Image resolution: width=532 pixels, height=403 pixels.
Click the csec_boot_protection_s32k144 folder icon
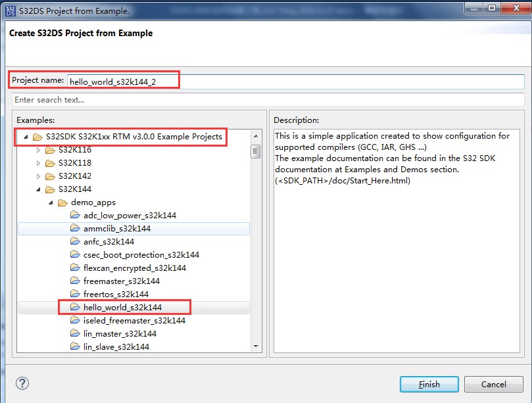tap(75, 254)
